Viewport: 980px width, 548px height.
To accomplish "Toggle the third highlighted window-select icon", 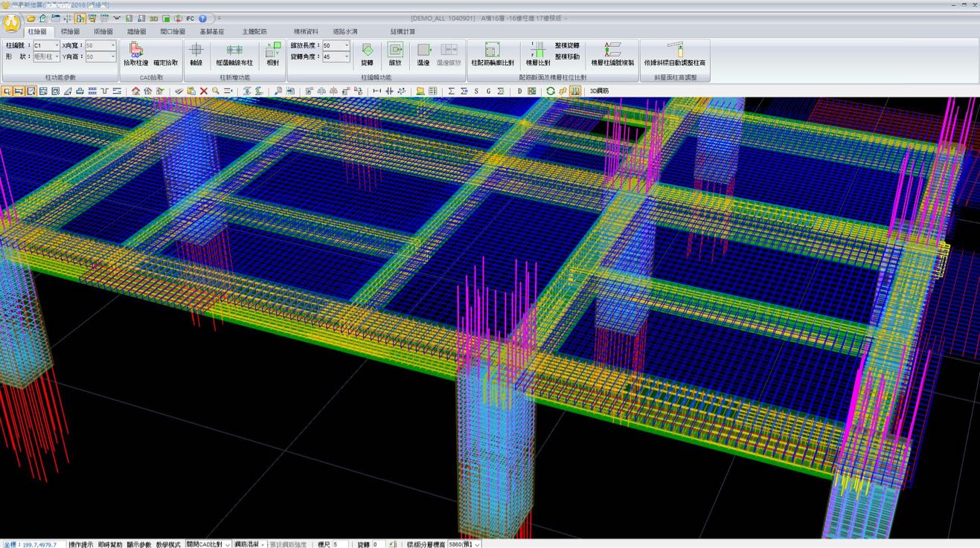I will (x=31, y=91).
